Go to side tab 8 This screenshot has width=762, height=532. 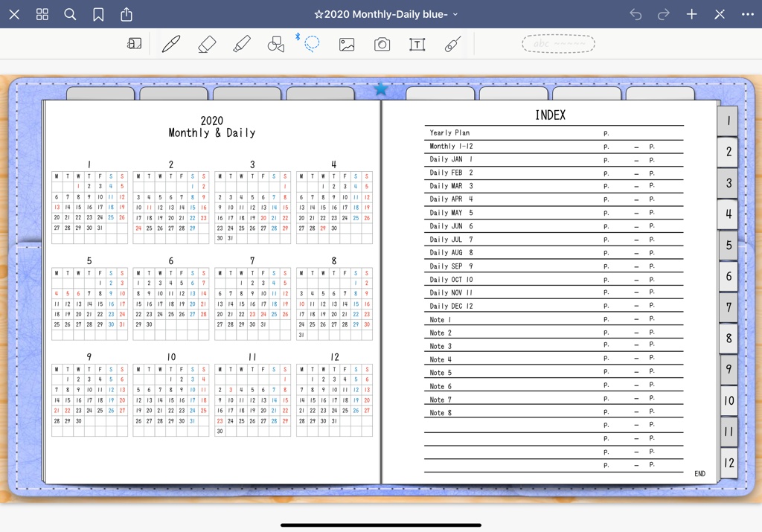[728, 338]
